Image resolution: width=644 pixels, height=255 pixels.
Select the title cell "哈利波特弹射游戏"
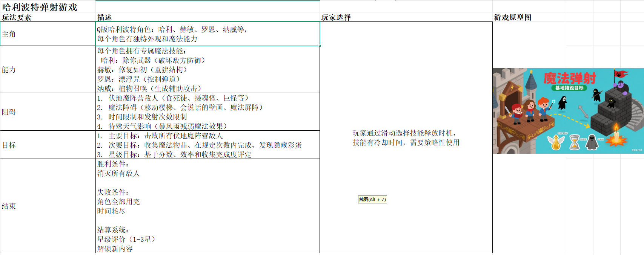tap(48, 7)
